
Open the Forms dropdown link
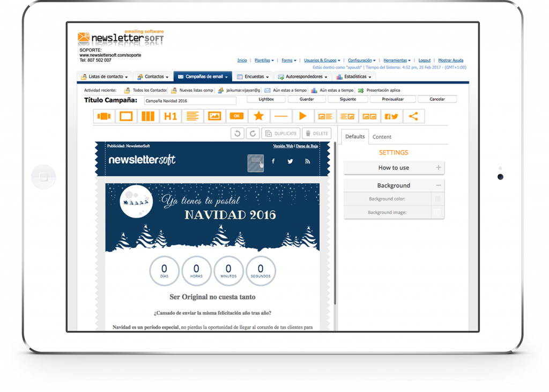click(x=289, y=60)
